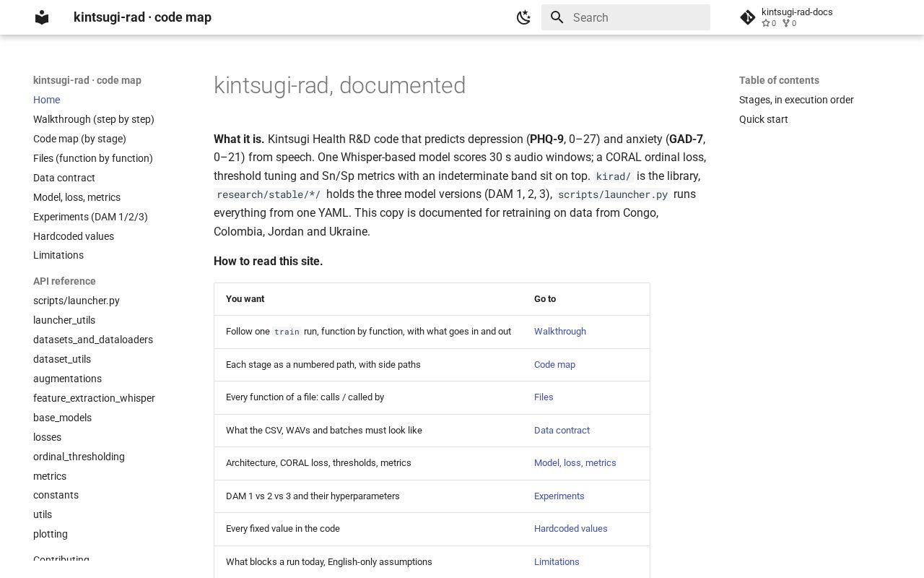Jump to Quick start section
The image size is (924, 578).
click(x=764, y=119)
